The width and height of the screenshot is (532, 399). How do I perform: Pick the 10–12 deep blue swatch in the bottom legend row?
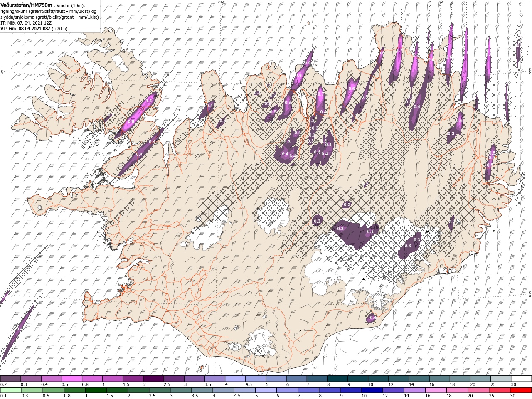(372, 390)
